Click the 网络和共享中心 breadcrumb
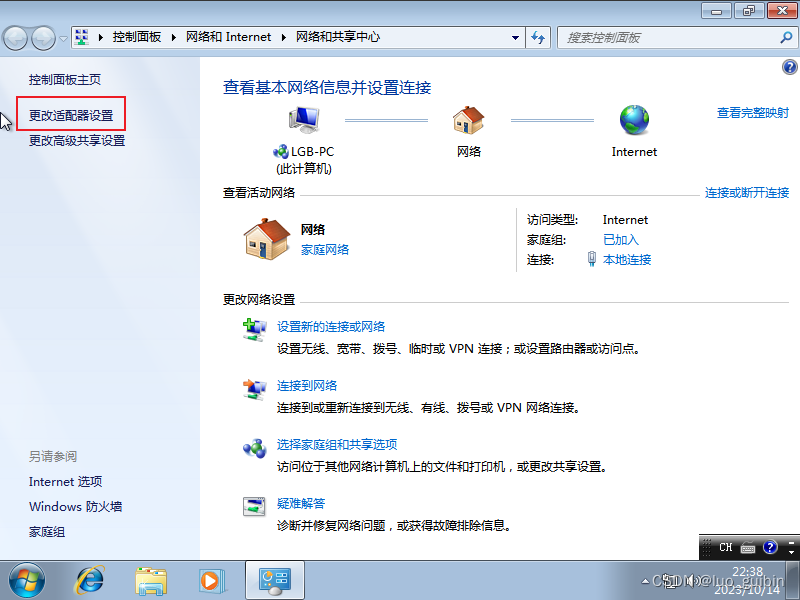The image size is (800, 600). [x=338, y=37]
